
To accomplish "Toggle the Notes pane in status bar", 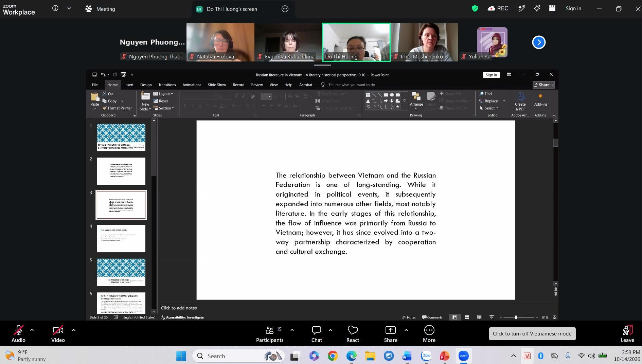I will point(409,317).
